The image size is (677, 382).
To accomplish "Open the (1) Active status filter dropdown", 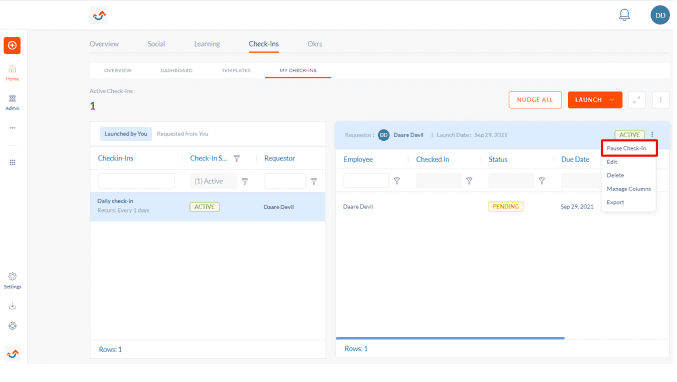I will tap(213, 181).
